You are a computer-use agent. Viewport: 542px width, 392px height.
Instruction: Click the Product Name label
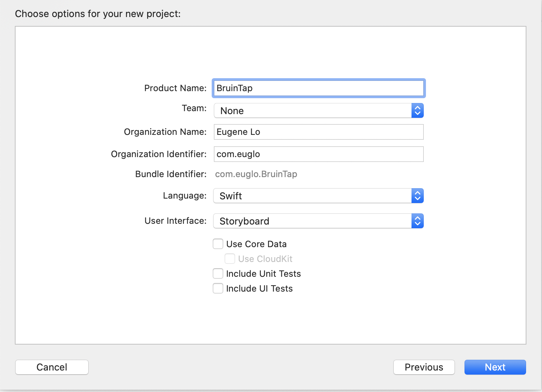point(175,88)
